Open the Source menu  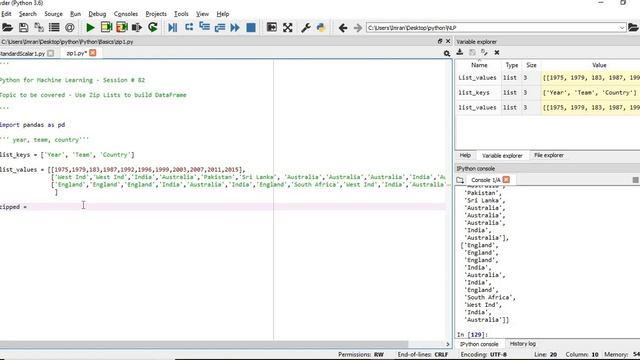(x=53, y=14)
